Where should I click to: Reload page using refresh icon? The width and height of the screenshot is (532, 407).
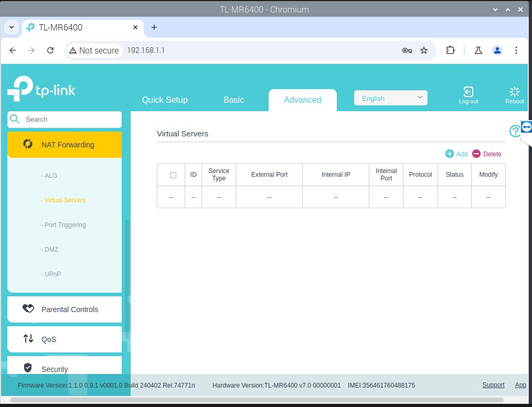(x=50, y=50)
